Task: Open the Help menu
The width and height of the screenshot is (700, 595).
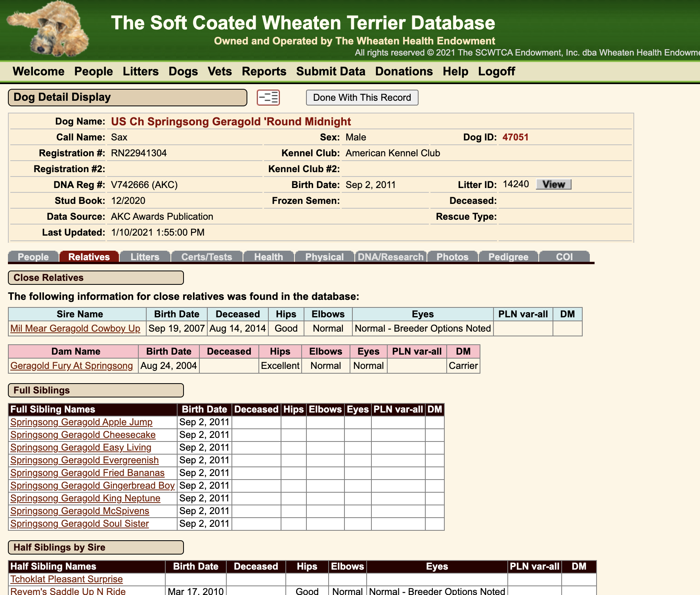Action: [455, 71]
